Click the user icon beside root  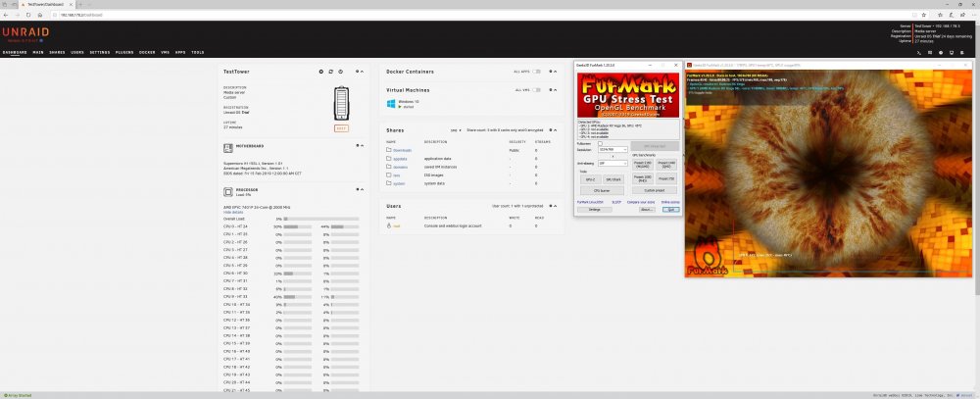(x=389, y=225)
